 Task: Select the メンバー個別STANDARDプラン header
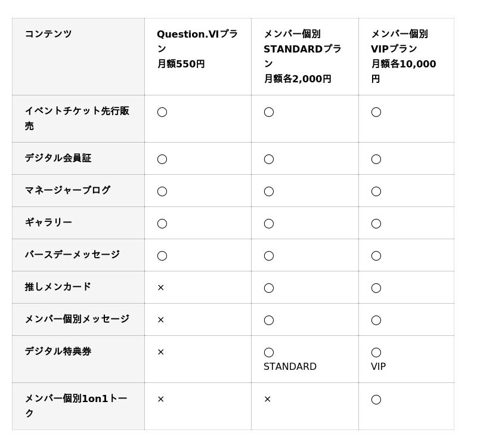click(302, 56)
